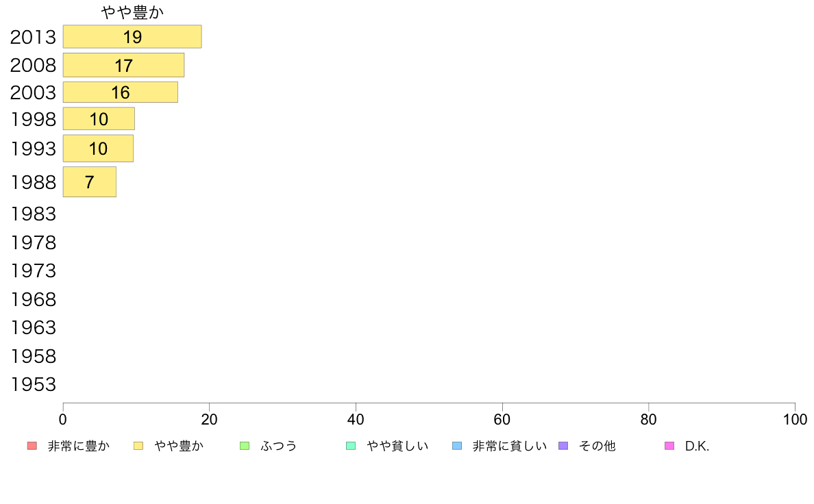Click the blue 非常に貧しい legend swatch
Viewport: 814px width, 504px height.
457,446
